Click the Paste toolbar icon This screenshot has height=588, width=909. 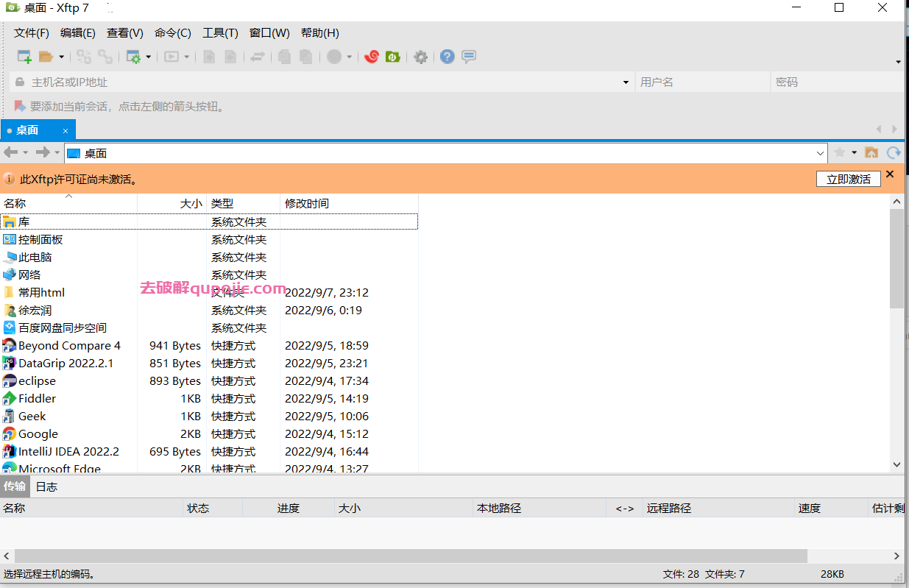306,57
